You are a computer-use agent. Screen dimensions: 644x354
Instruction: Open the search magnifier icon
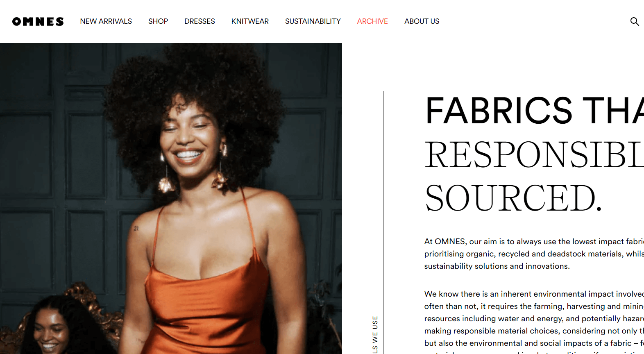coord(635,21)
